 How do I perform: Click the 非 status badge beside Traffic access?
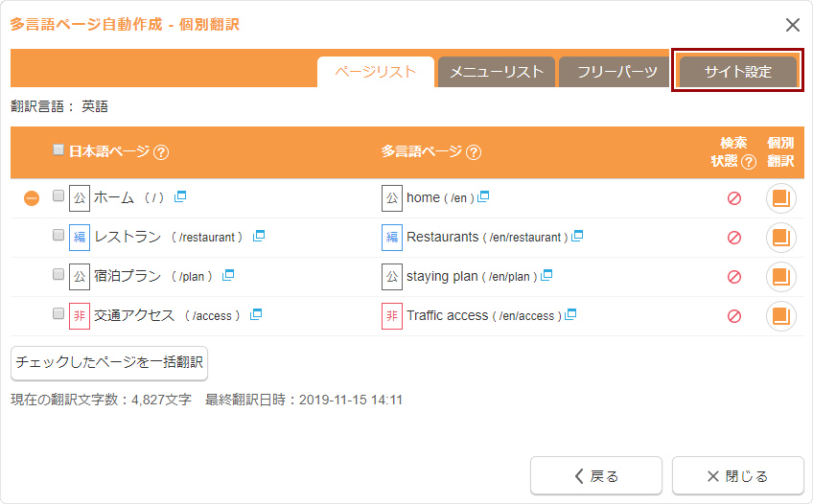[x=392, y=316]
